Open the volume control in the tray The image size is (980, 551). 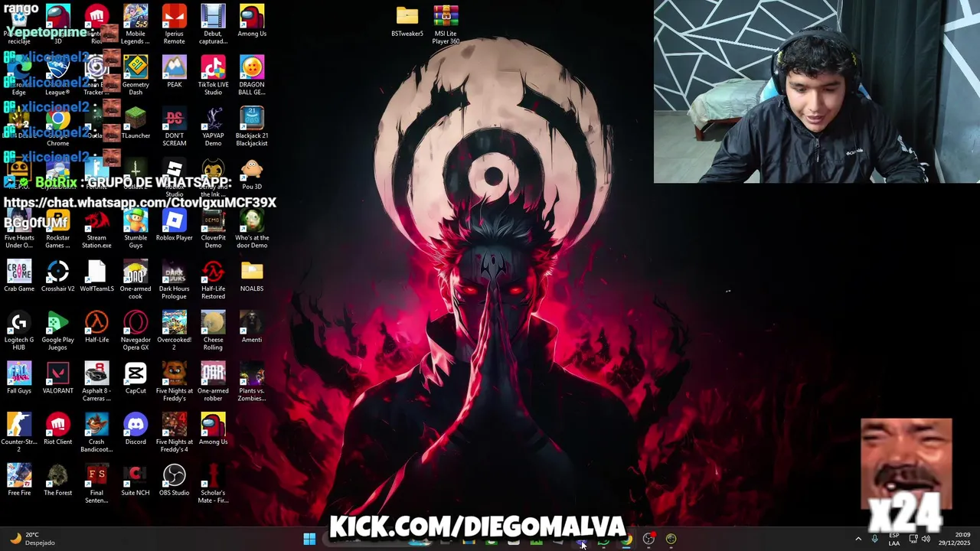tap(926, 539)
